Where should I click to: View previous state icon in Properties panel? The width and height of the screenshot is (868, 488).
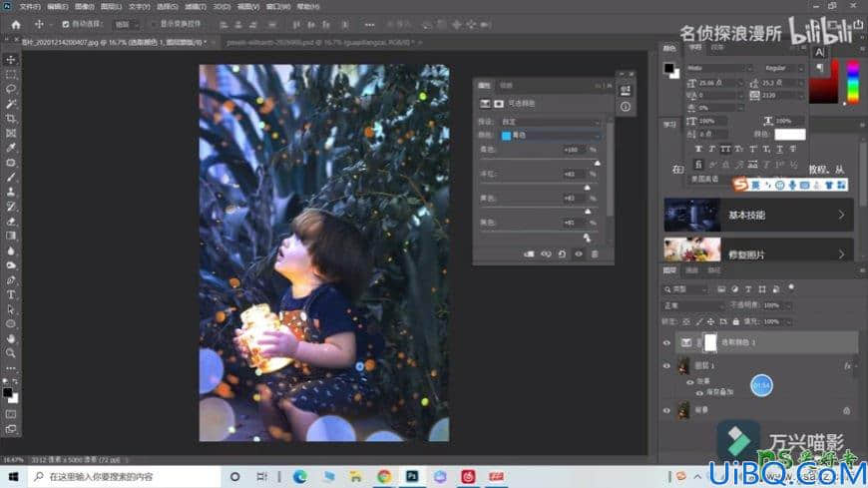pos(546,253)
